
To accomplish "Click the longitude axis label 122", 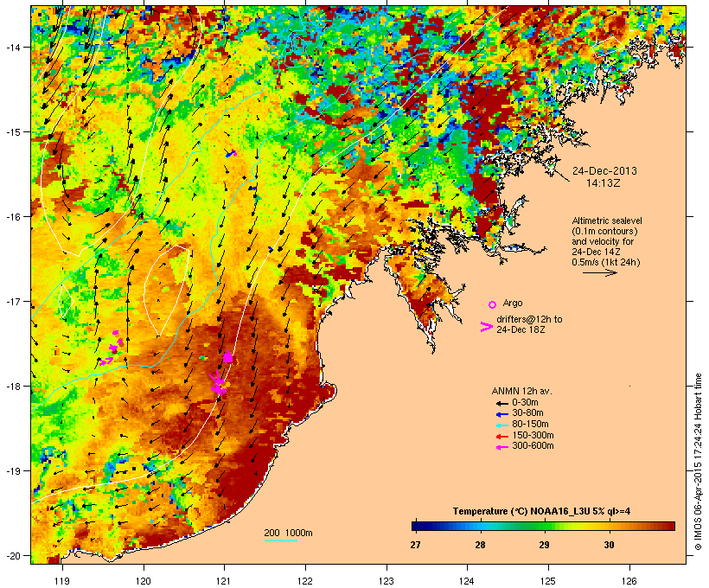I will [305, 581].
